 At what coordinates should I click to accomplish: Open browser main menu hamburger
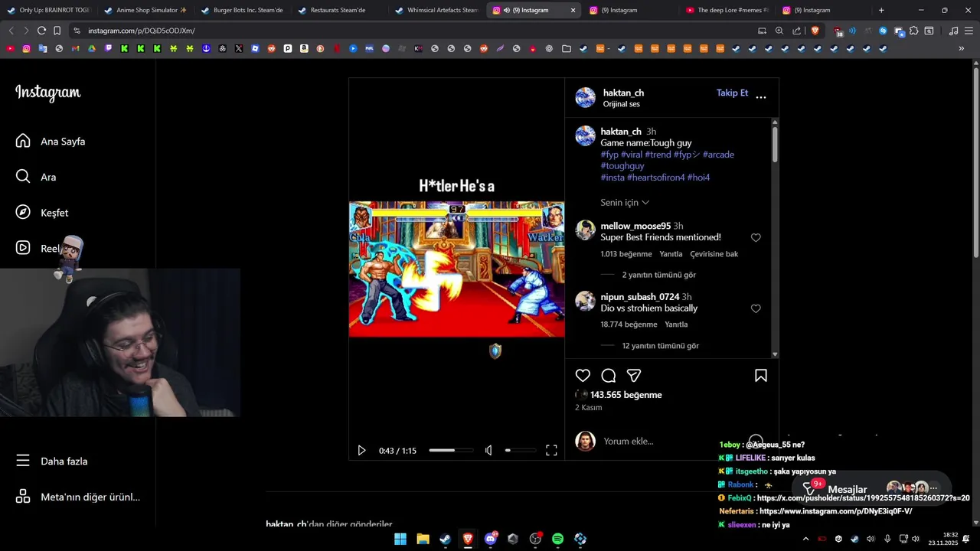click(x=969, y=31)
